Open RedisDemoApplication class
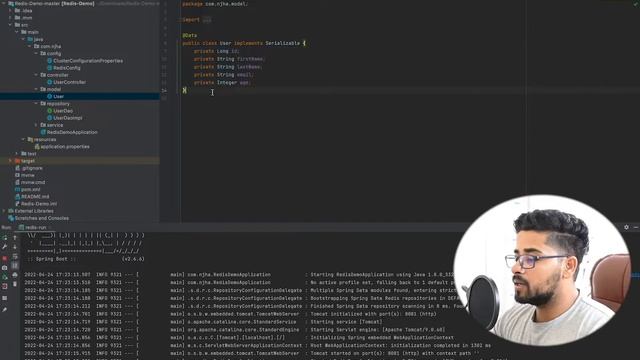Viewport: 640px width, 360px height. 72,132
